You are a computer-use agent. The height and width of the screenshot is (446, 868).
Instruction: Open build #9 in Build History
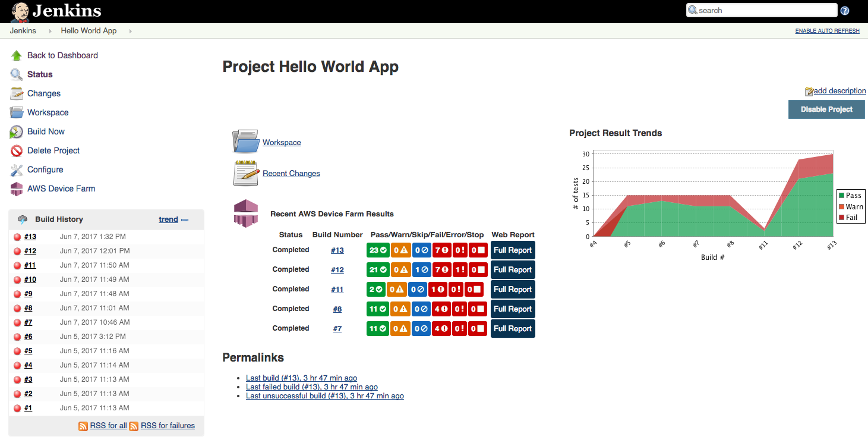click(28, 294)
